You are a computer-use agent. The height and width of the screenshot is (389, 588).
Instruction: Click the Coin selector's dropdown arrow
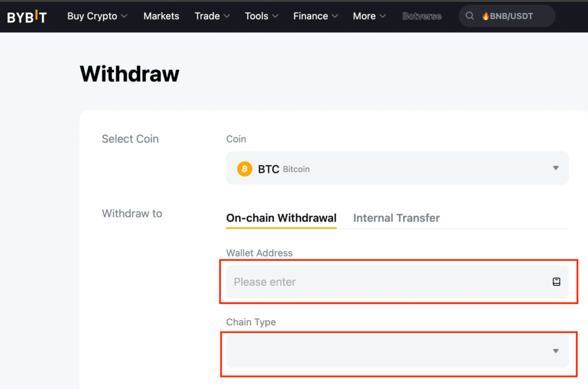pyautogui.click(x=555, y=168)
